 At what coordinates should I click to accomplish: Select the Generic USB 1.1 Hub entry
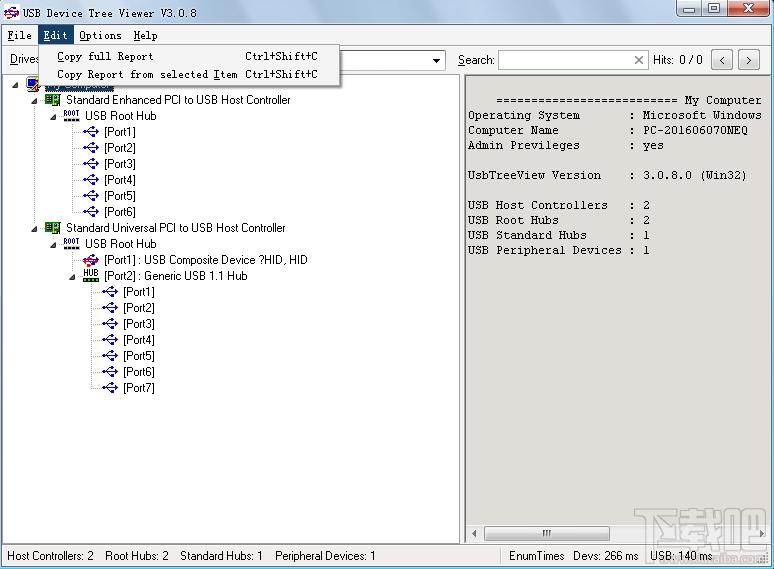pyautogui.click(x=176, y=275)
